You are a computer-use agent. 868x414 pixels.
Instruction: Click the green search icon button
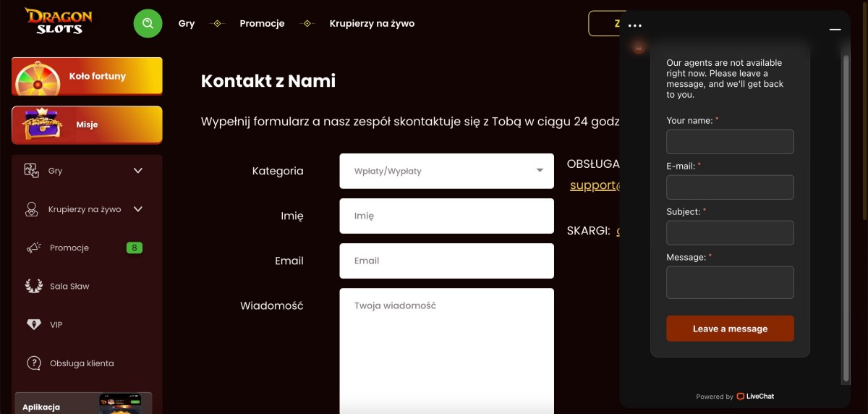tap(148, 23)
